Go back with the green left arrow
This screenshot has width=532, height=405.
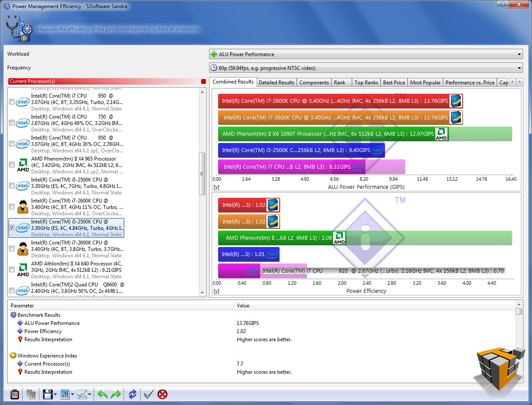103,394
